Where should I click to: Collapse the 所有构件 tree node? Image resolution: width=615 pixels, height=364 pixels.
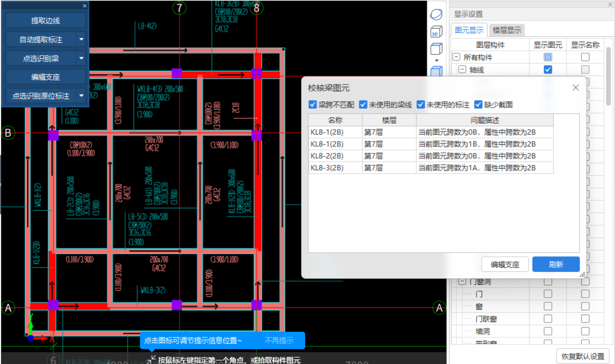(x=457, y=57)
